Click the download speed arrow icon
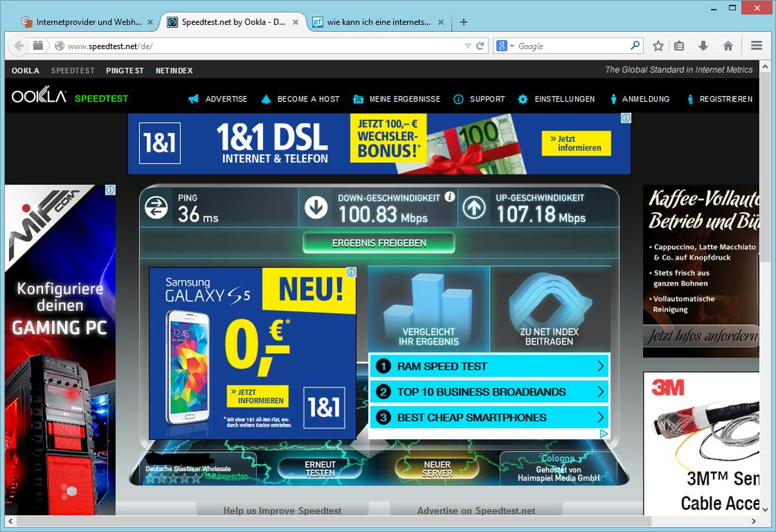Viewport: 776px width, 532px height. point(316,207)
